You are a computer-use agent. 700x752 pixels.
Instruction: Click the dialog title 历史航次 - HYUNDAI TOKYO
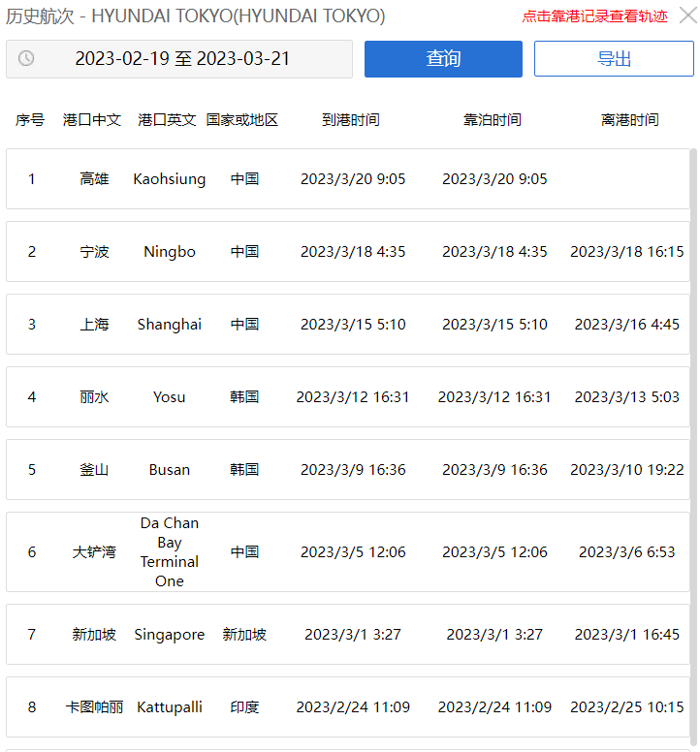[x=195, y=16]
